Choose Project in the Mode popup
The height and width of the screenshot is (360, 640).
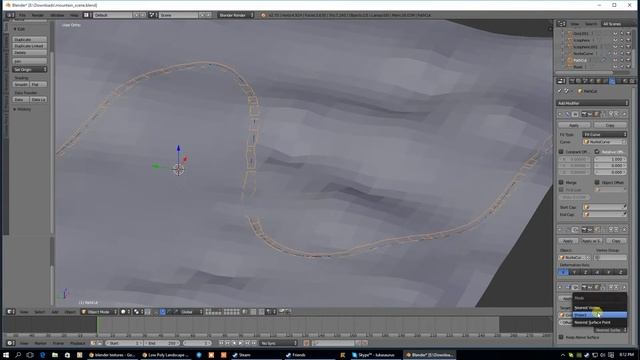pyautogui.click(x=600, y=315)
